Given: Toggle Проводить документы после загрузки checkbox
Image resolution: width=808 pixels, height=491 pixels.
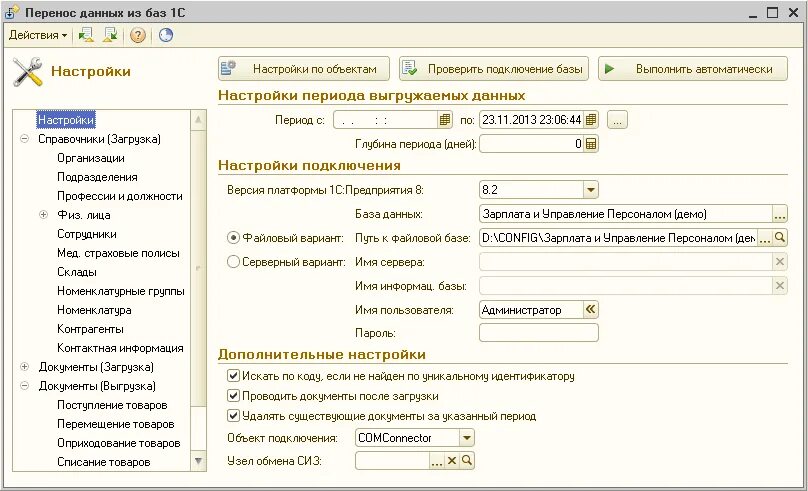Looking at the screenshot, I should (233, 396).
